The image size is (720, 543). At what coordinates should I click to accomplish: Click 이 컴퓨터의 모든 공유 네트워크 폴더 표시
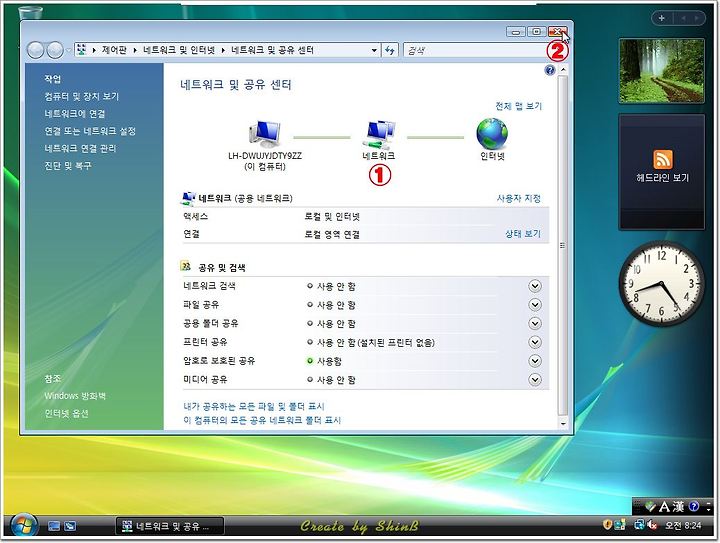click(x=262, y=420)
